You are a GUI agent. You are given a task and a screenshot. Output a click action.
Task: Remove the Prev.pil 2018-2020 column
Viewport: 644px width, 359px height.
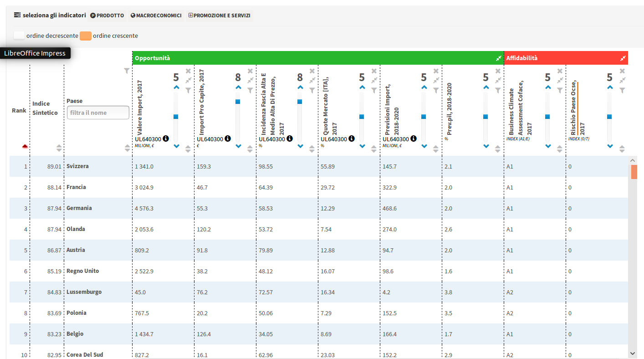point(498,71)
